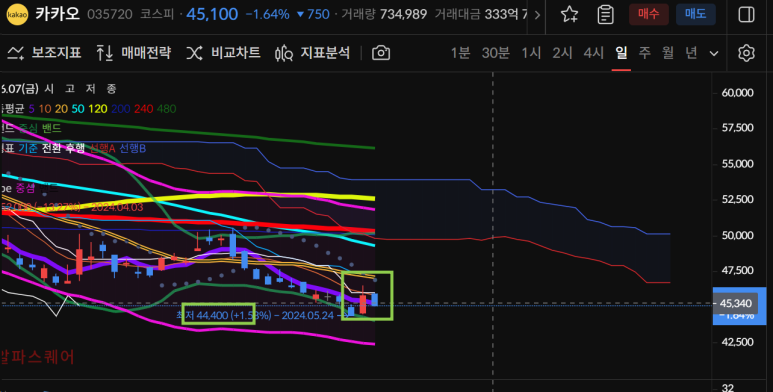
Task: Open 매매전략 trading strategy
Action: click(x=134, y=53)
